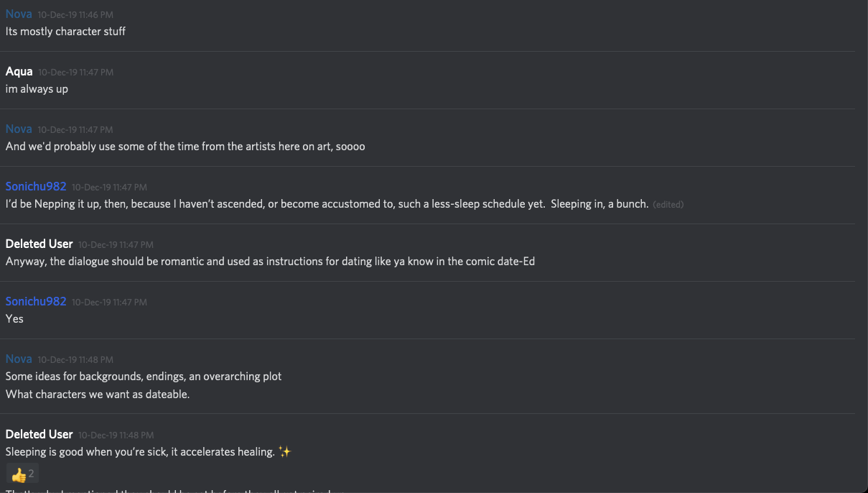Click Nova's name above "Some ideas for backgrounds"

coord(19,359)
